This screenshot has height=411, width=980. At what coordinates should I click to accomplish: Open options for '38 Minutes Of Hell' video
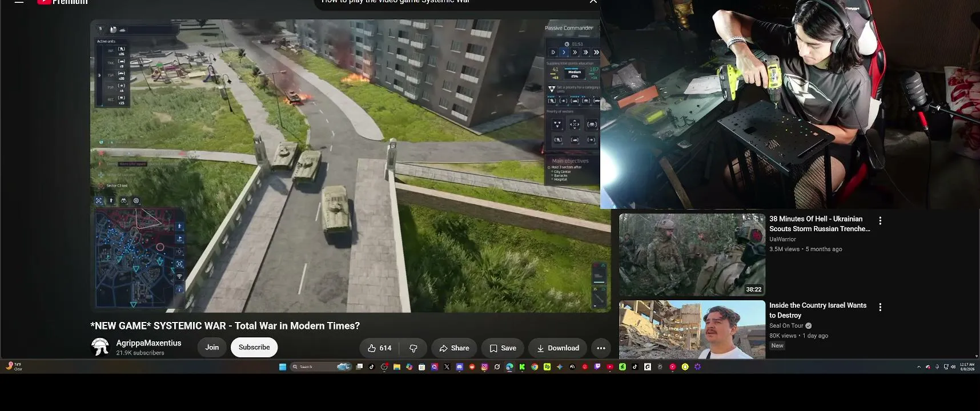coord(880,221)
